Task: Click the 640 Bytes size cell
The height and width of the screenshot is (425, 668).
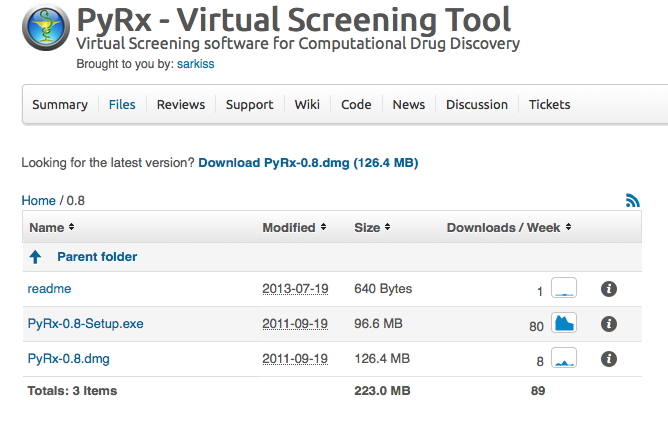Action: pyautogui.click(x=383, y=289)
